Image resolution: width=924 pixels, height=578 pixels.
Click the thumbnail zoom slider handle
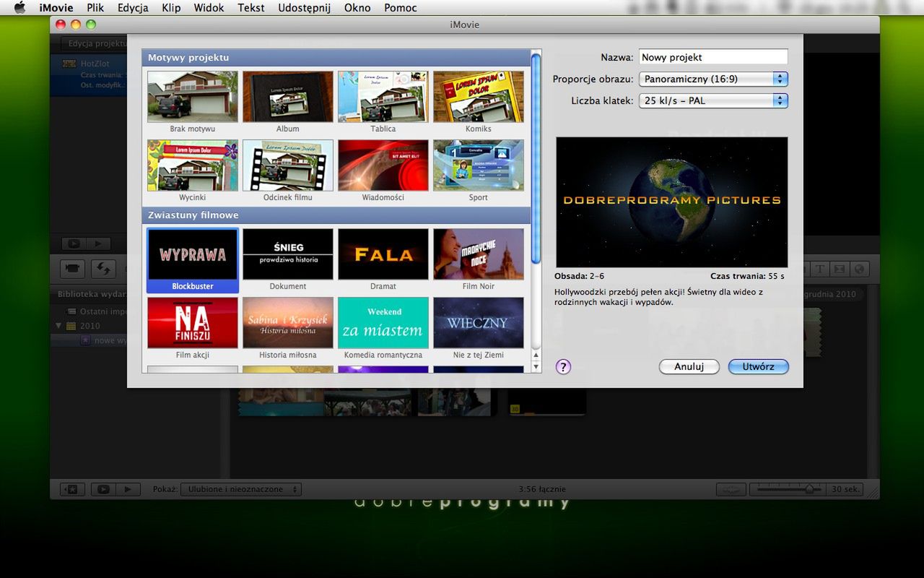tap(808, 489)
